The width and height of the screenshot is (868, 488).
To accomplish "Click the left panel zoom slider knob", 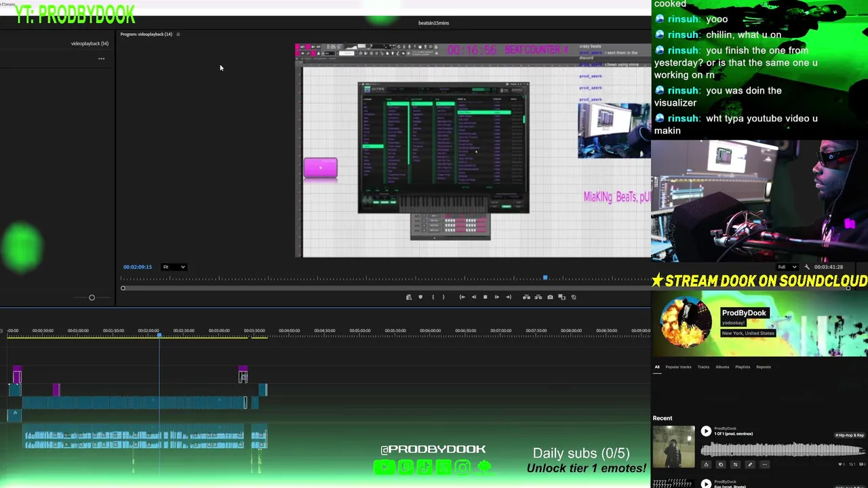I will [92, 298].
